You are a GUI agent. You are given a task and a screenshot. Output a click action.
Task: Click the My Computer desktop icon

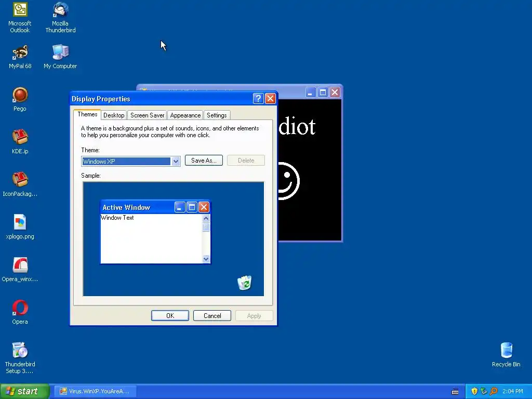coord(60,57)
